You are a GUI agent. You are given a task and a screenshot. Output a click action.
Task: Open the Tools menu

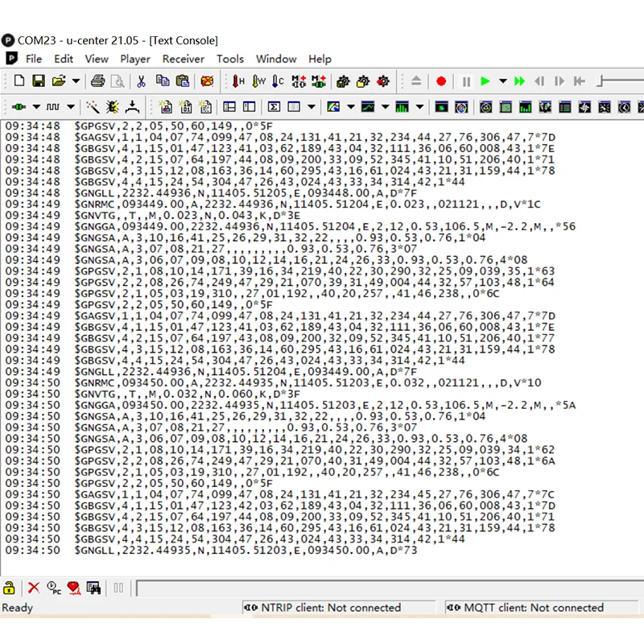pyautogui.click(x=229, y=59)
